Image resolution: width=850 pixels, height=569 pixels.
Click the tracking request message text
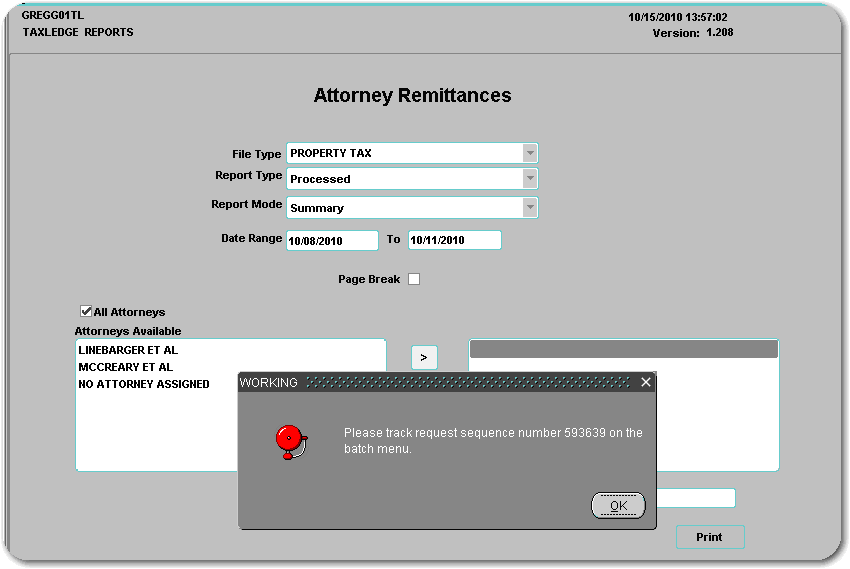point(493,441)
